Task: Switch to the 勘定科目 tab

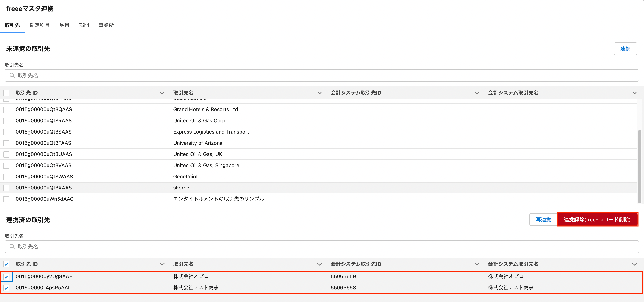Action: pos(39,25)
